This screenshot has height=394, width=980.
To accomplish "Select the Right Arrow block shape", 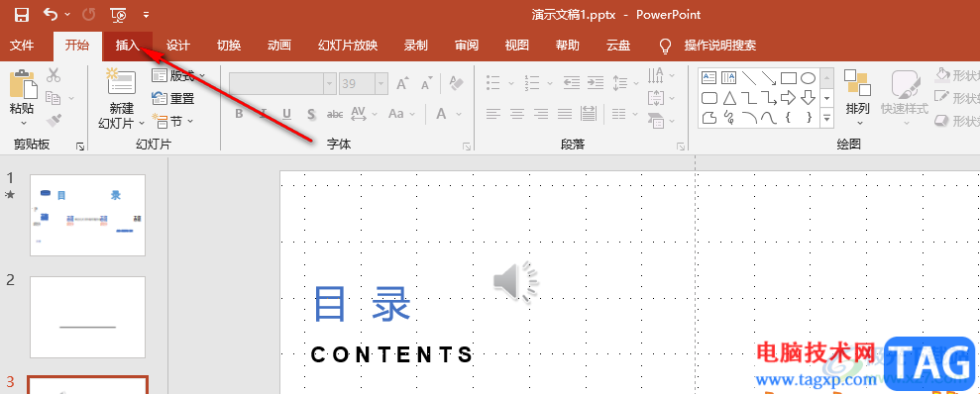I will tap(788, 97).
